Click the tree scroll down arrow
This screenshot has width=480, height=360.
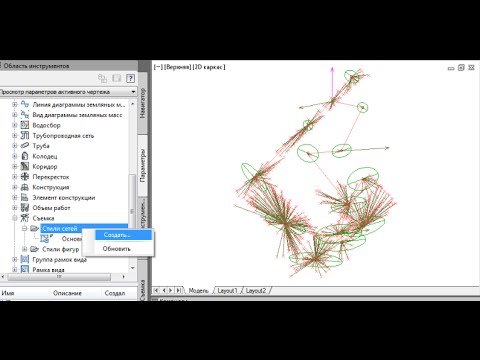click(132, 268)
